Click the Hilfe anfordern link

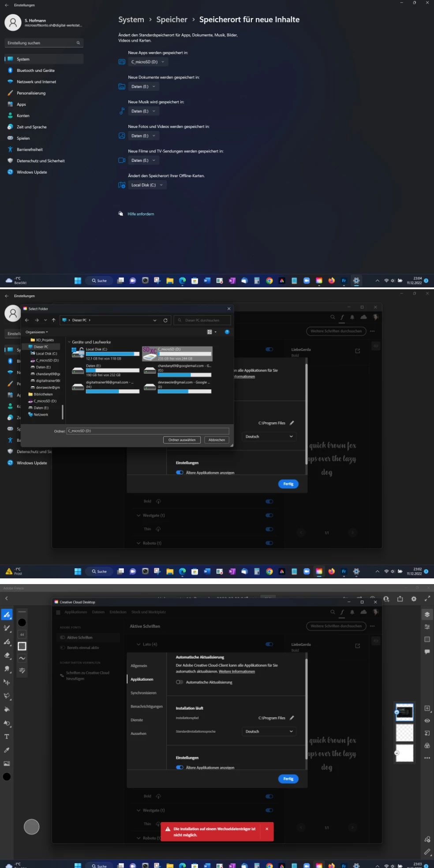pos(141,214)
